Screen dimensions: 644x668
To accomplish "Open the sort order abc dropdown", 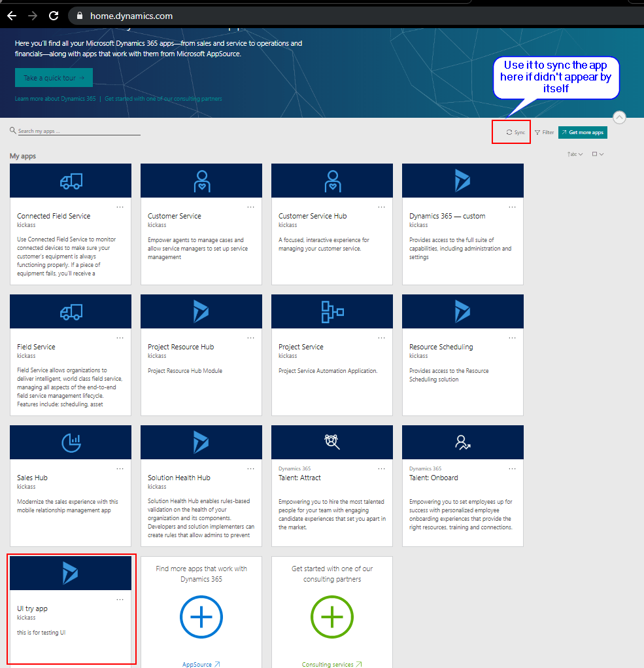I will [575, 154].
